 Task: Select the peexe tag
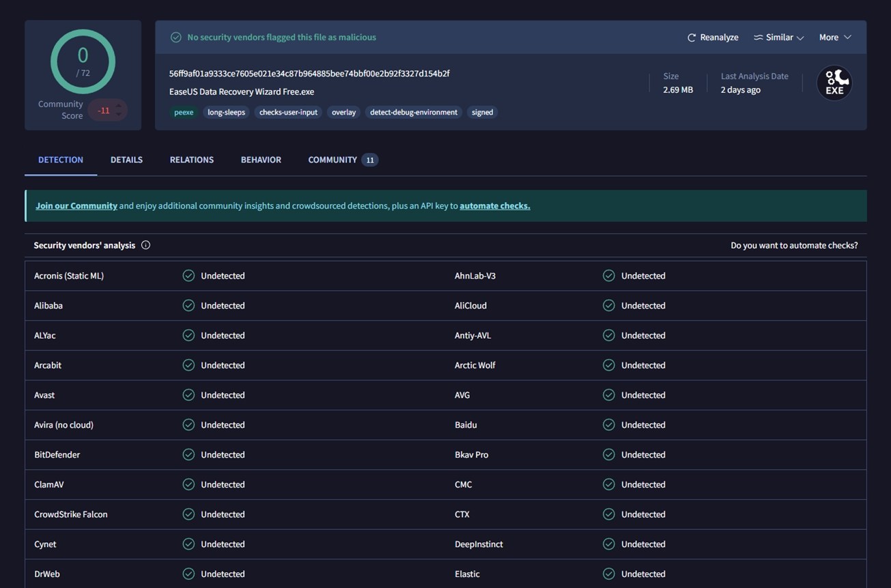[x=183, y=112]
